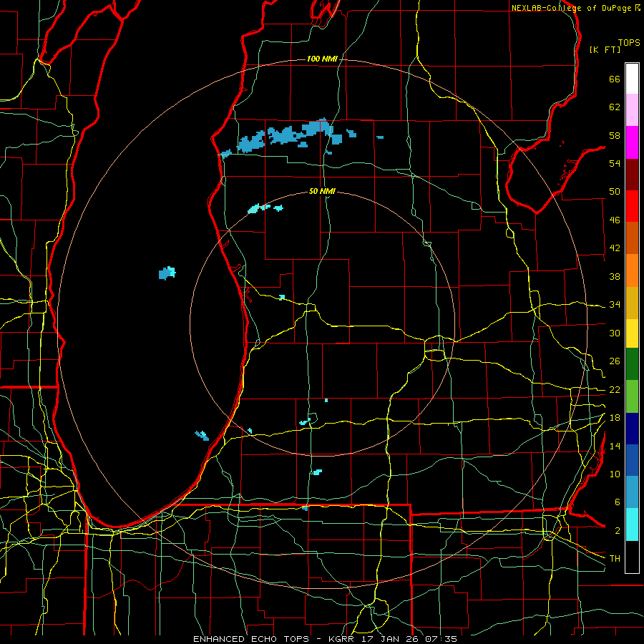Viewport: 644px width, 644px height.
Task: Select the light pink legend color segment
Action: [x=632, y=109]
